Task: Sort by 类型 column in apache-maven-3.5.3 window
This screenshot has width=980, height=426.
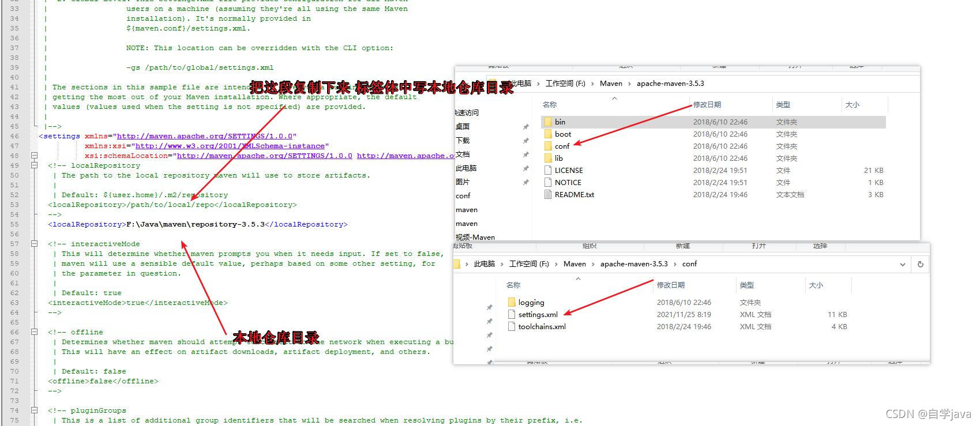Action: pyautogui.click(x=783, y=105)
